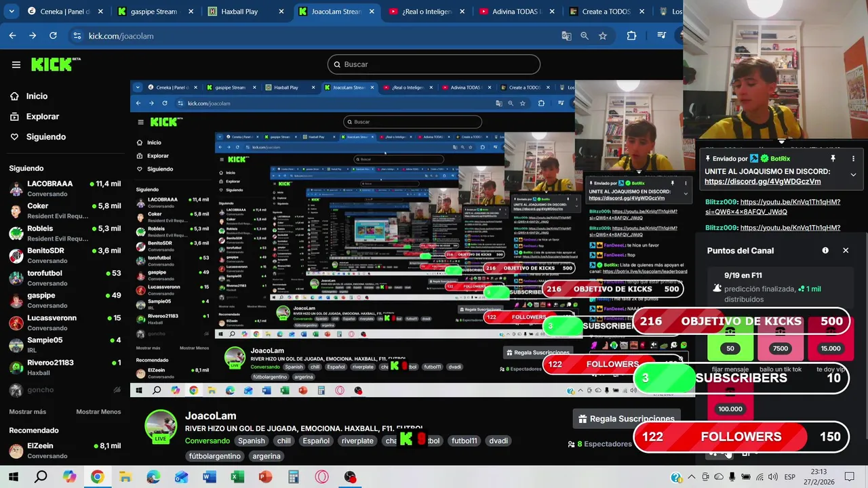
Task: Expand the pinned BotRix message chevron
Action: tap(853, 175)
